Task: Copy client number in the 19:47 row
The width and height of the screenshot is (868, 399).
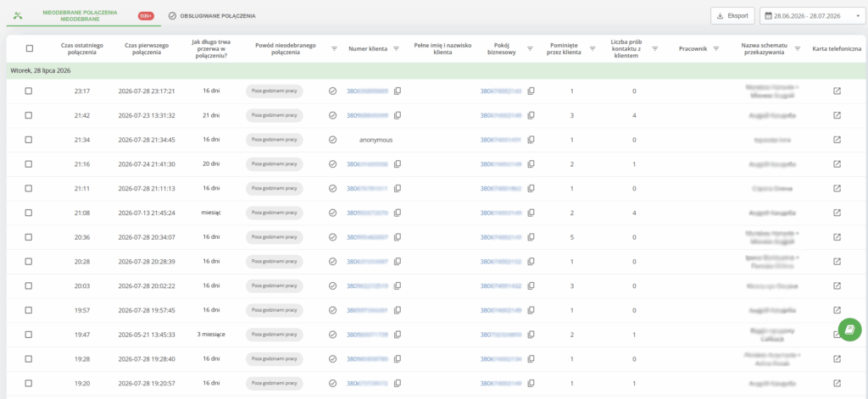Action: click(398, 335)
